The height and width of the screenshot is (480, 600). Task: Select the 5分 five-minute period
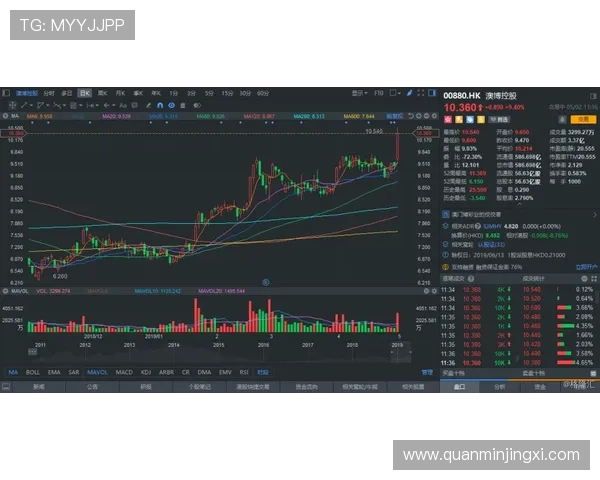click(209, 92)
